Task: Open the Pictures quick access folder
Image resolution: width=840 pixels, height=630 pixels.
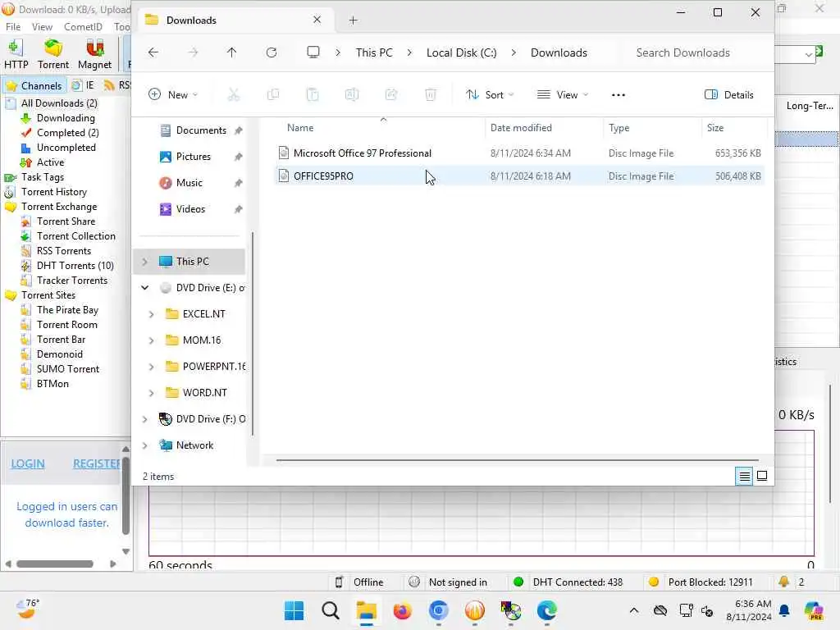Action: point(193,157)
